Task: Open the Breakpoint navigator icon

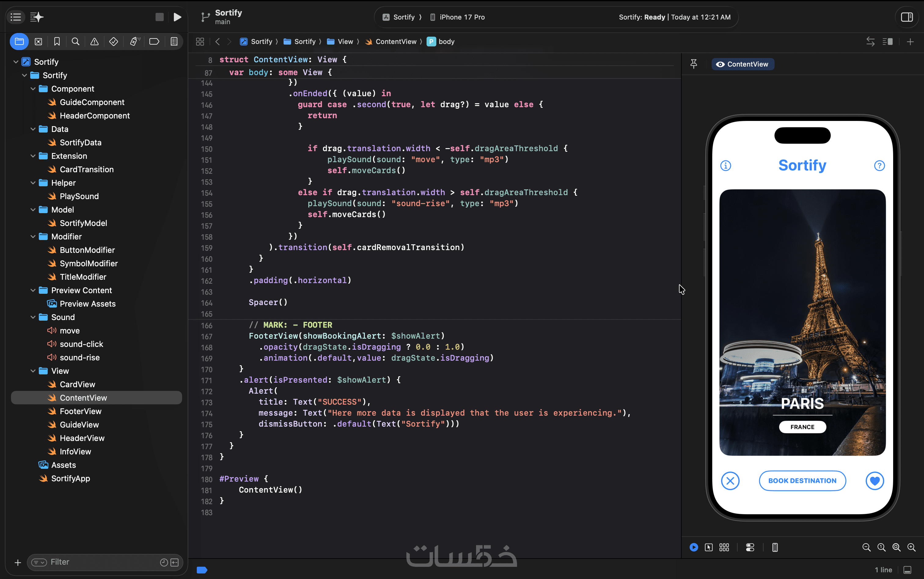Action: [154, 41]
